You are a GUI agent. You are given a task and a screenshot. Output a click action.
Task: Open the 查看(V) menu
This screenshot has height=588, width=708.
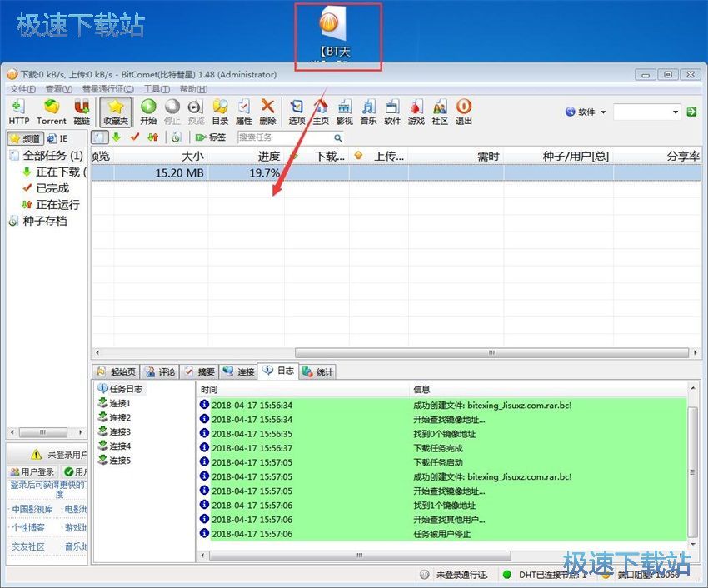[x=58, y=89]
